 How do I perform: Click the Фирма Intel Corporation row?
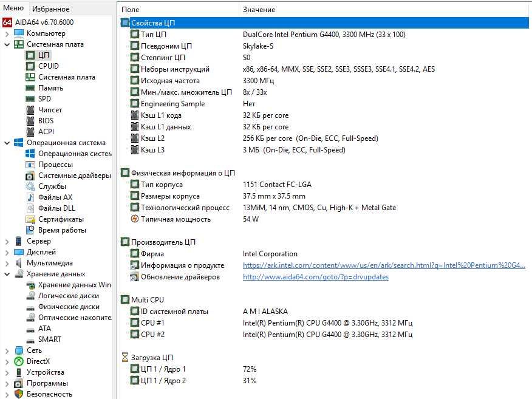point(324,253)
